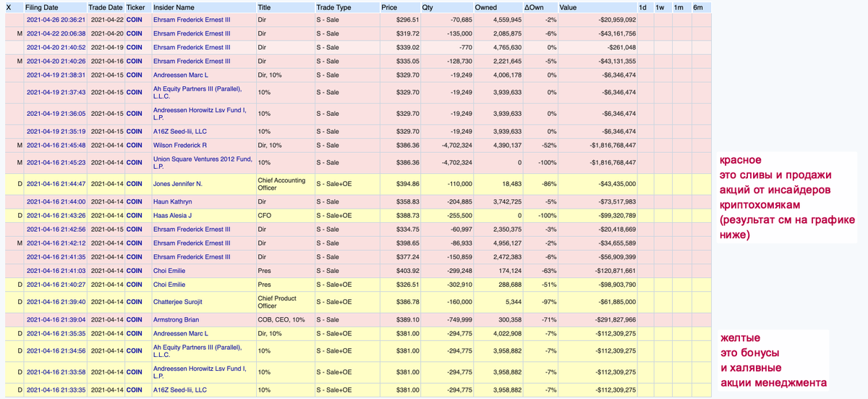Open insider Haun Kathryn

pyautogui.click(x=171, y=201)
